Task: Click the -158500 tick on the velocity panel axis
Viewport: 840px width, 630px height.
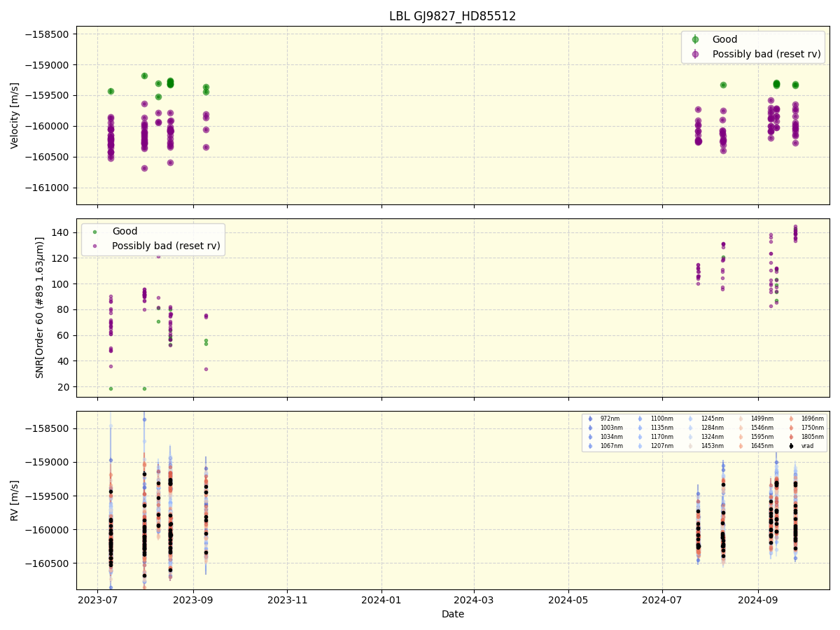Action: (x=48, y=34)
